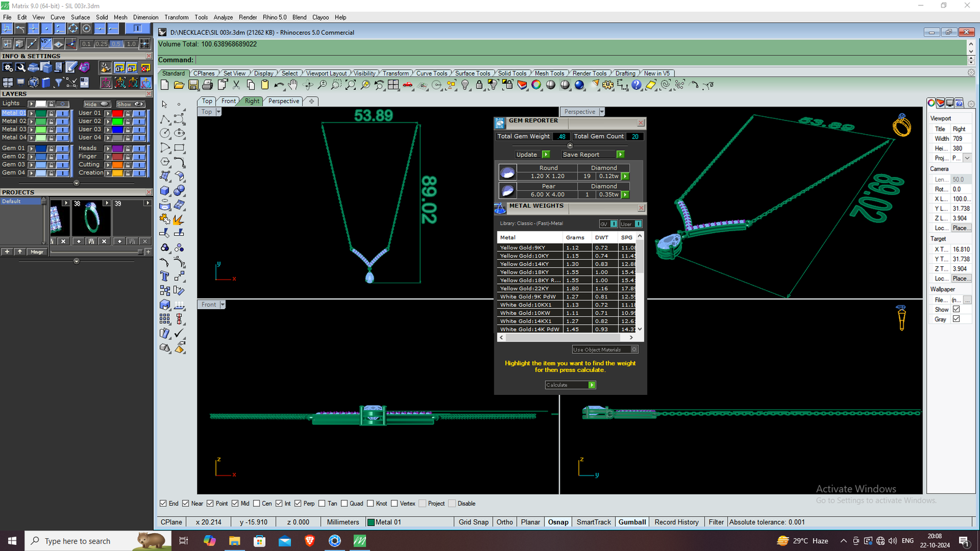Screen dimensions: 980x551
Task: Open the Help question mark icon
Action: click(637, 85)
